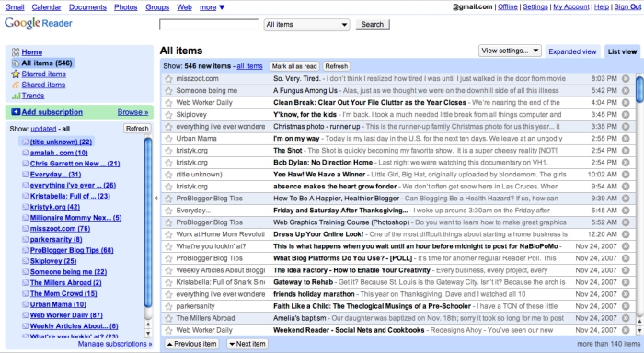The height and width of the screenshot is (353, 644).
Task: Click the feed icon next to kristyk.org (42)
Action: 26,207
